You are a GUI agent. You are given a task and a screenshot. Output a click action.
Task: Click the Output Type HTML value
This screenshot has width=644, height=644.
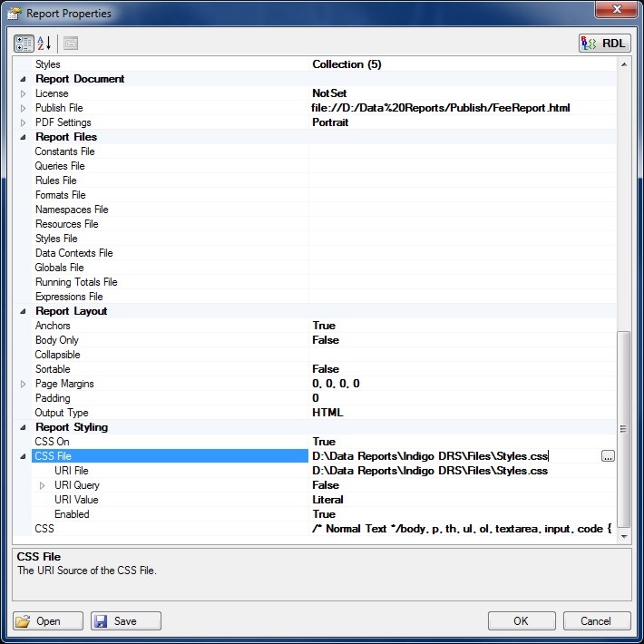click(327, 413)
